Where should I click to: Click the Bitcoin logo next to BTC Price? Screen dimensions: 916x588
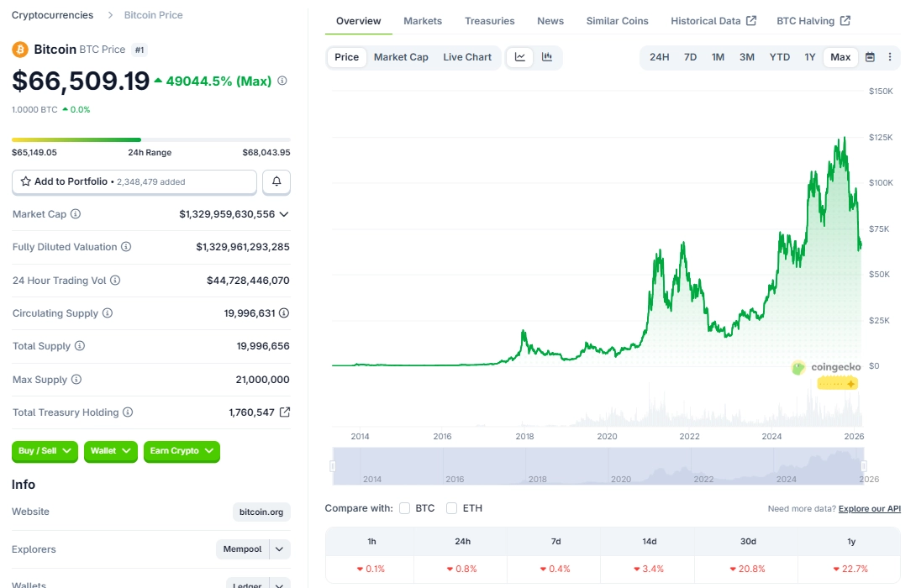18,50
